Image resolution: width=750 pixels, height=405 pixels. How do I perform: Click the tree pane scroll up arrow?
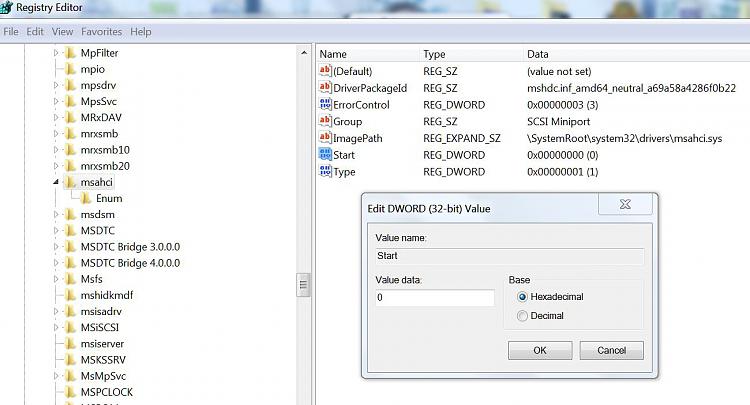pyautogui.click(x=304, y=53)
